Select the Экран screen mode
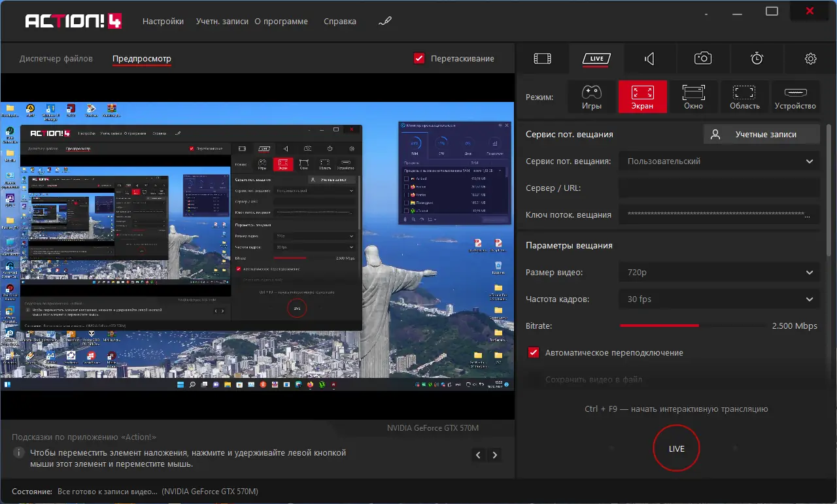Viewport: 837px width, 504px height. click(642, 97)
